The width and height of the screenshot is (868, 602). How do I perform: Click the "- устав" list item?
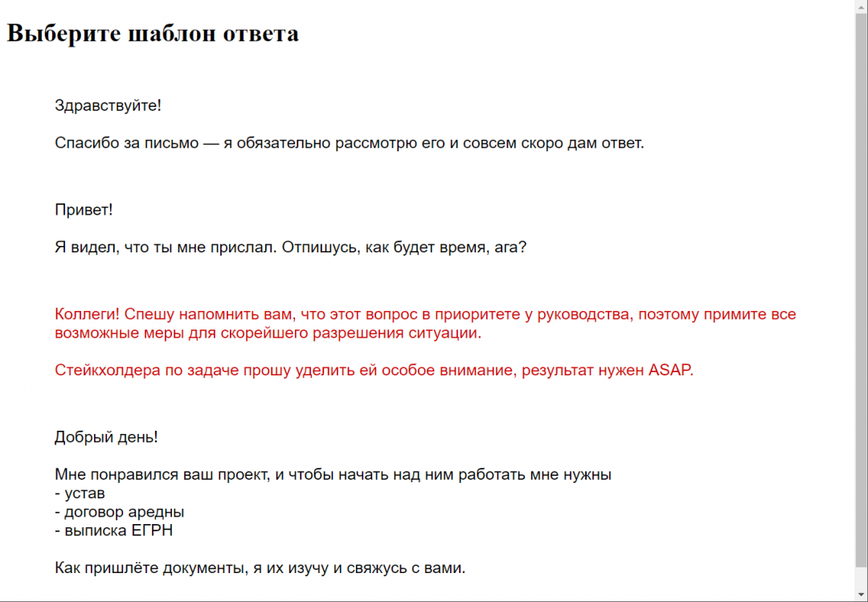tap(80, 493)
